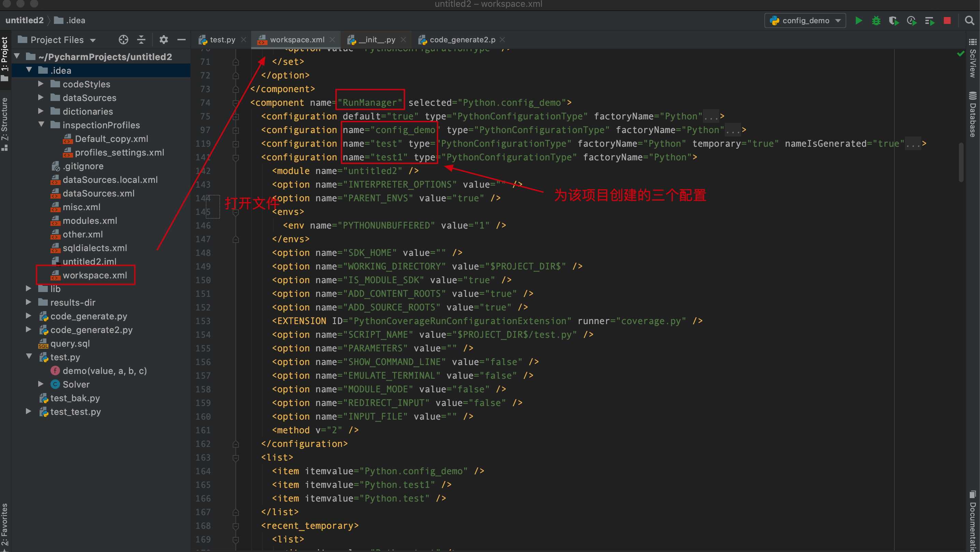
Task: Click the .idea breadcrumb
Action: (70, 20)
